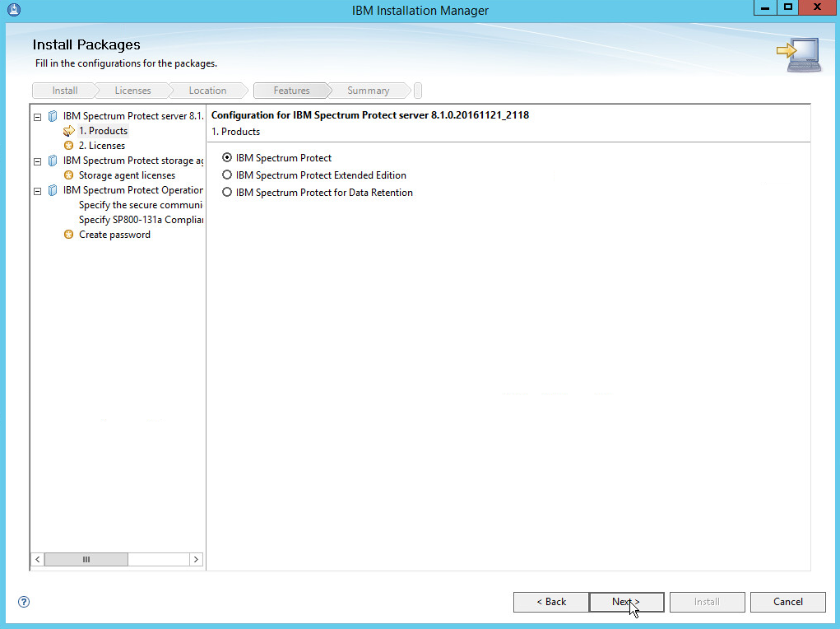Click the horizontal scrollbar thumb in tree panel
Screen dimensions: 840x629
[86, 559]
